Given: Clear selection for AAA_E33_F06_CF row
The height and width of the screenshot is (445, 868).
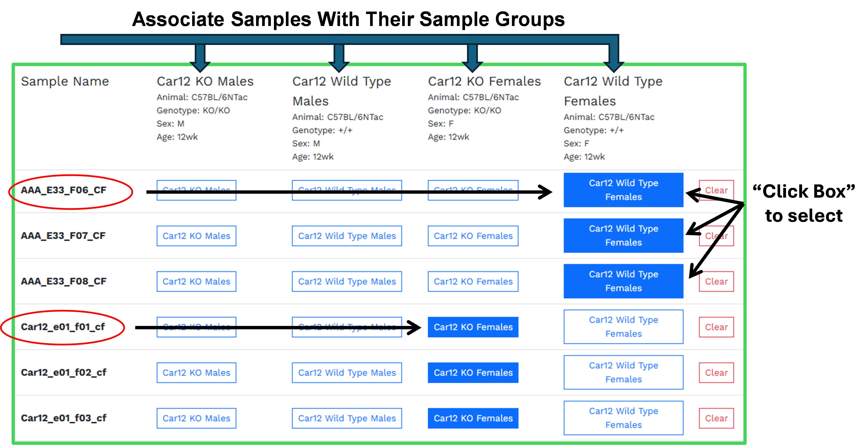Looking at the screenshot, I should pyautogui.click(x=716, y=190).
